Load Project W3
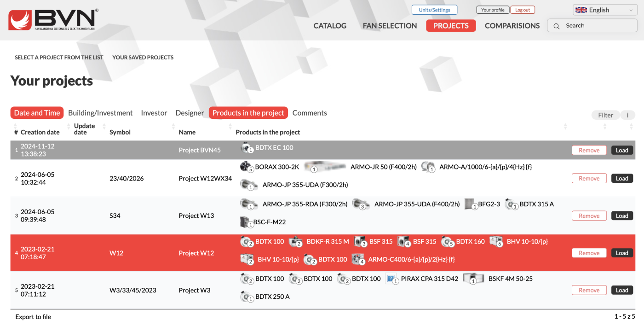The width and height of the screenshot is (644, 332). tap(622, 290)
